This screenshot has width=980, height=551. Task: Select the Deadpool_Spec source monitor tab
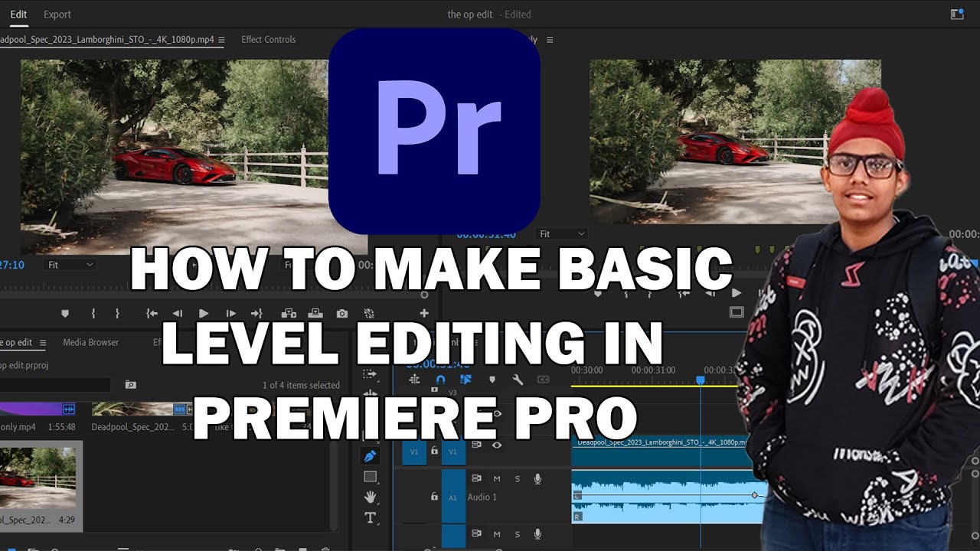[x=107, y=39]
